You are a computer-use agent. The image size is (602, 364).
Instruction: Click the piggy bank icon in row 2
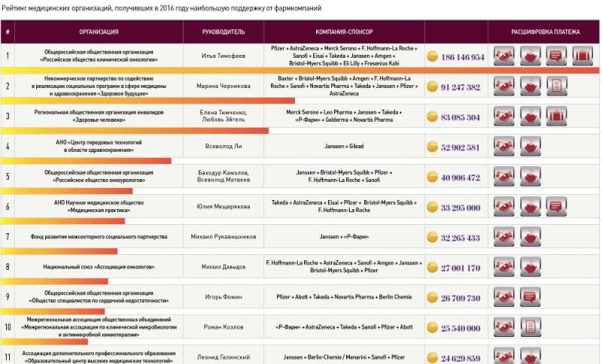(x=531, y=86)
